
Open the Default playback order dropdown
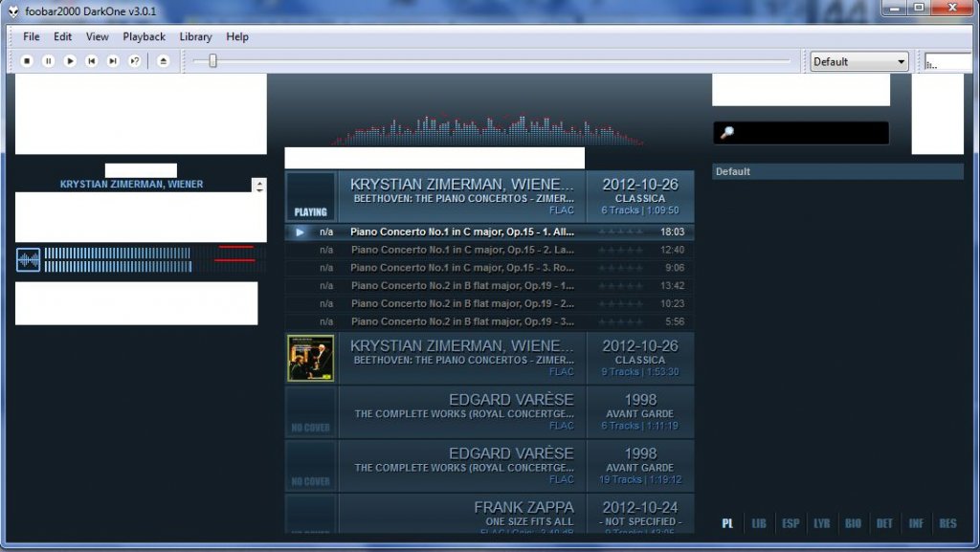click(859, 61)
